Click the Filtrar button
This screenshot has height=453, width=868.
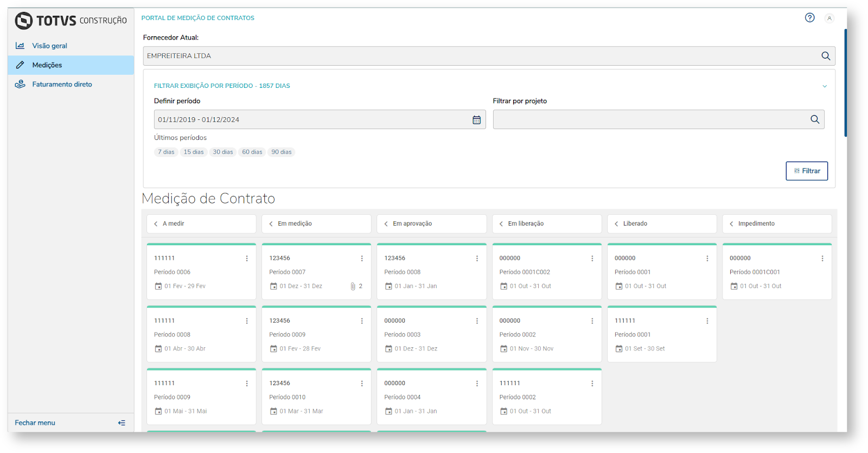pyautogui.click(x=807, y=171)
